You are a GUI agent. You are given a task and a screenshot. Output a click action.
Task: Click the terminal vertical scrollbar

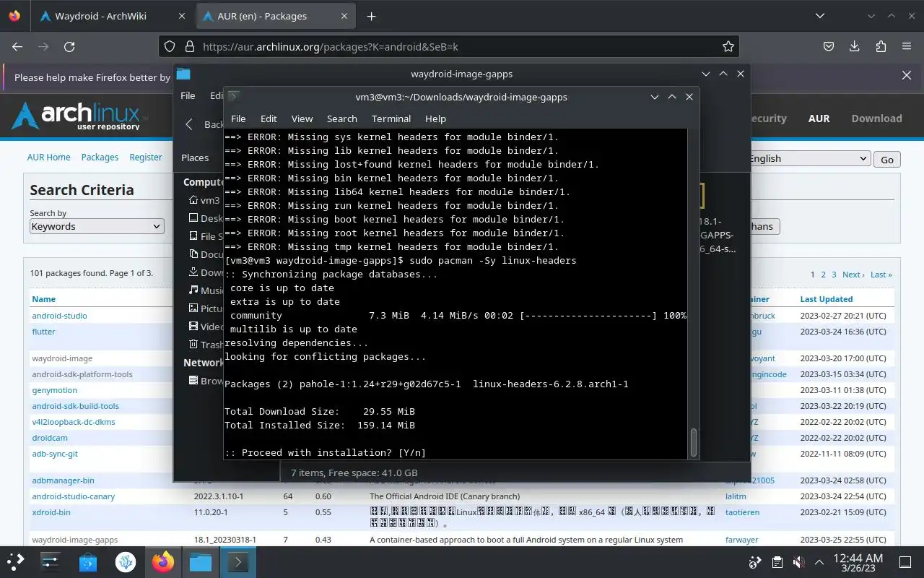[694, 443]
